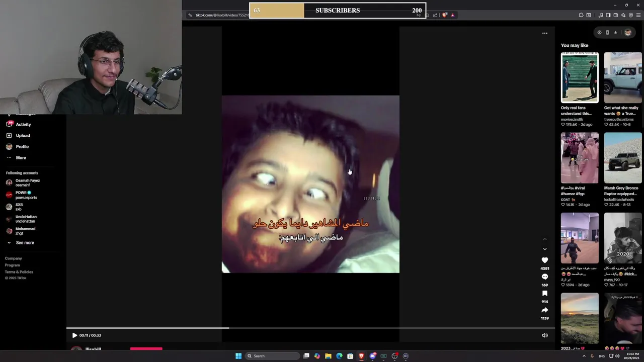This screenshot has width=644, height=362.
Task: Open the sunset landscape 2023 thumbnail
Action: click(580, 318)
